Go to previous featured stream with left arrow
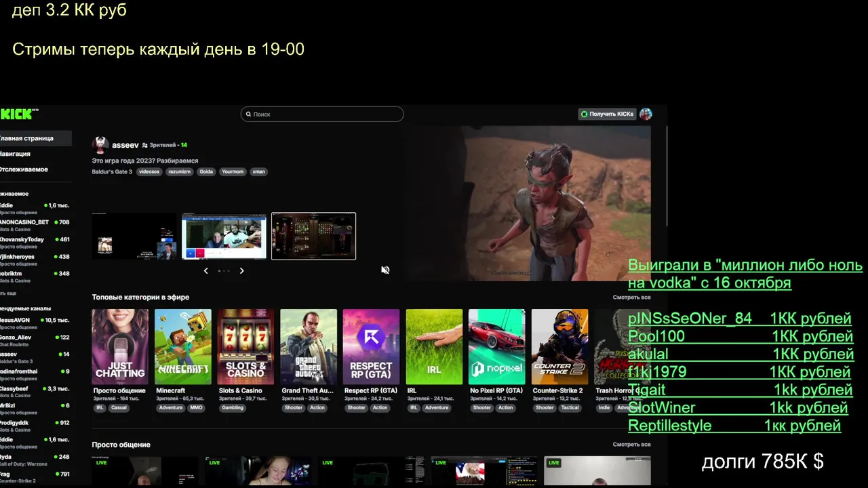868x488 pixels. pos(206,270)
